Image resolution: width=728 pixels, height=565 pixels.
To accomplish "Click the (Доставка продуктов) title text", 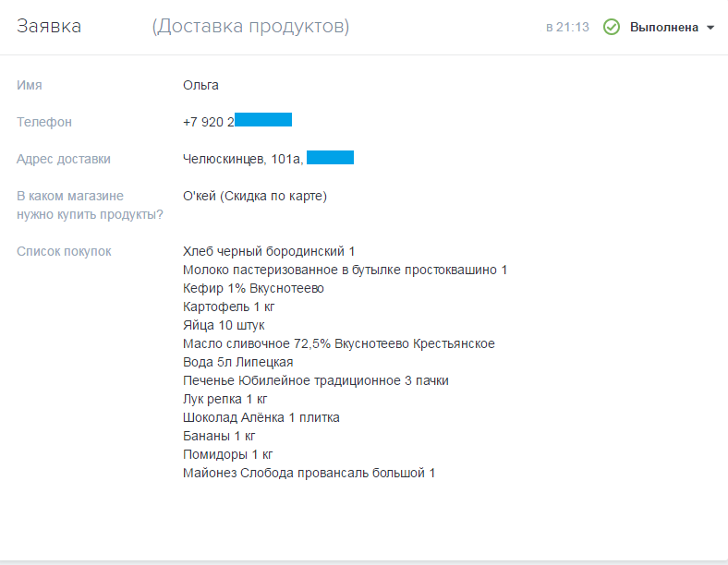I will [250, 27].
